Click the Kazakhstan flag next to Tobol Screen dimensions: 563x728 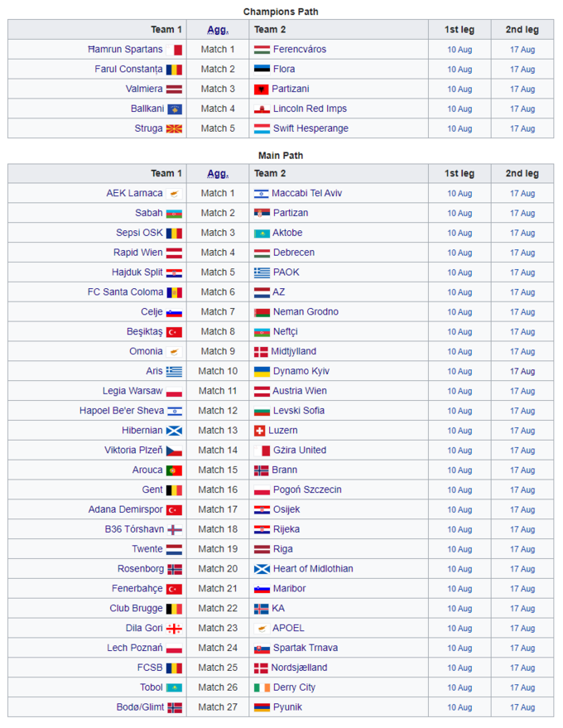(x=174, y=688)
